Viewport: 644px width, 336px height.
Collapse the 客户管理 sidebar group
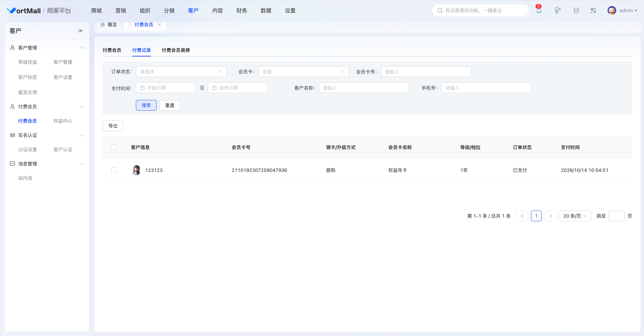[82, 48]
